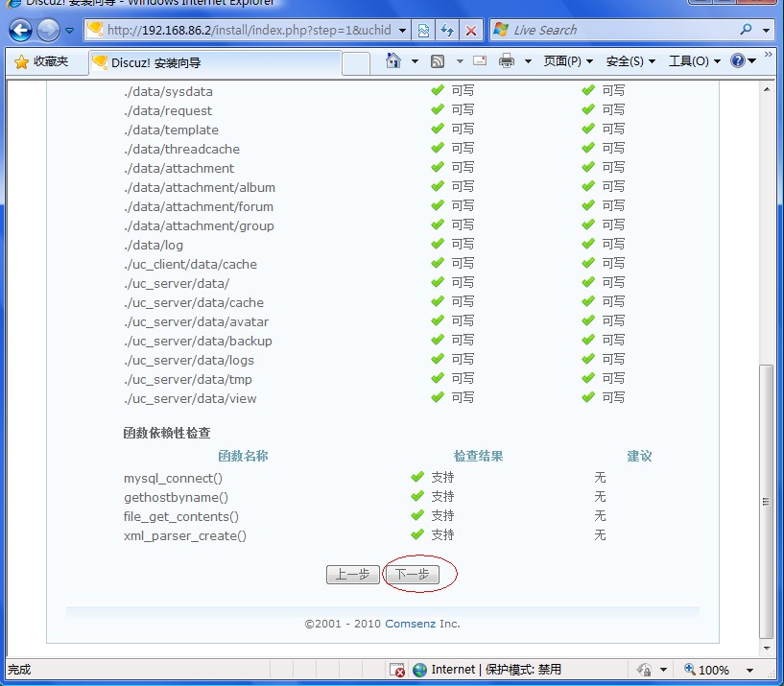This screenshot has width=784, height=686.
Task: Click the 检查结果 column header
Action: [478, 456]
